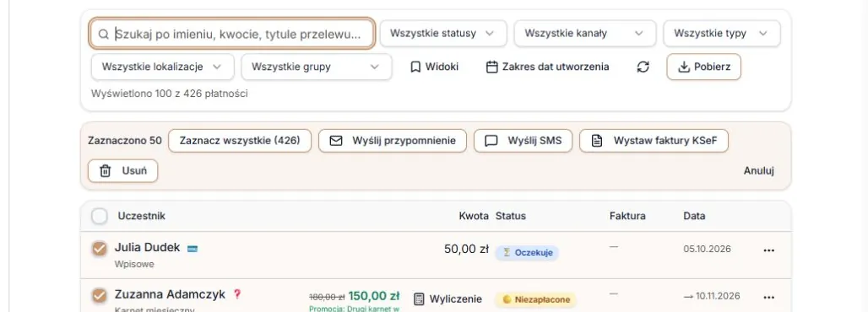
Task: Click the Kwota column header
Action: (x=474, y=216)
